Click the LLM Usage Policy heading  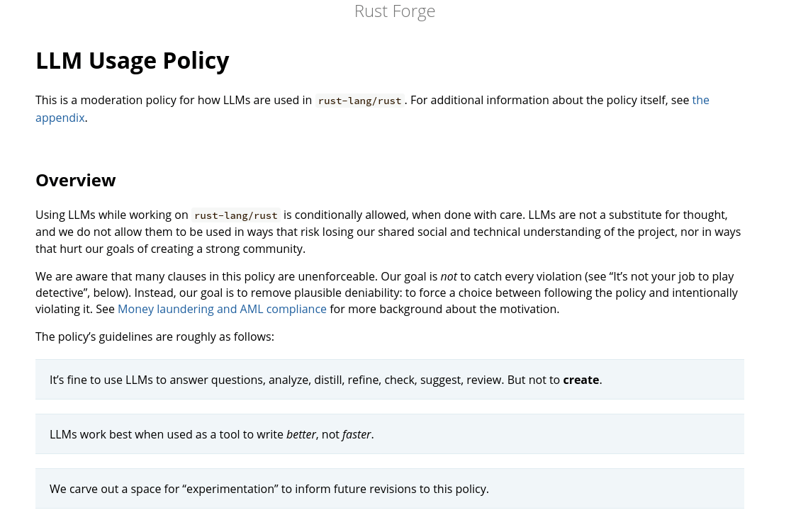132,60
